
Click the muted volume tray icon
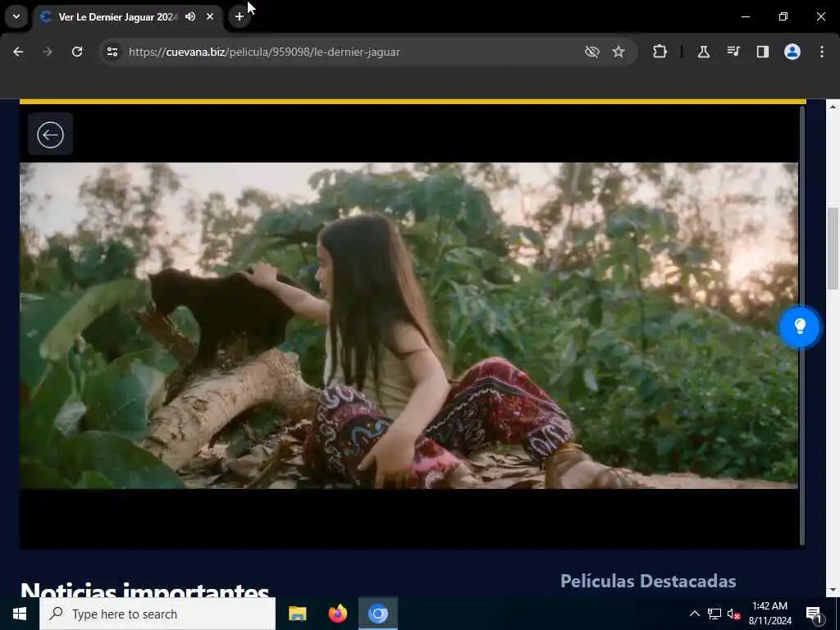click(x=734, y=614)
